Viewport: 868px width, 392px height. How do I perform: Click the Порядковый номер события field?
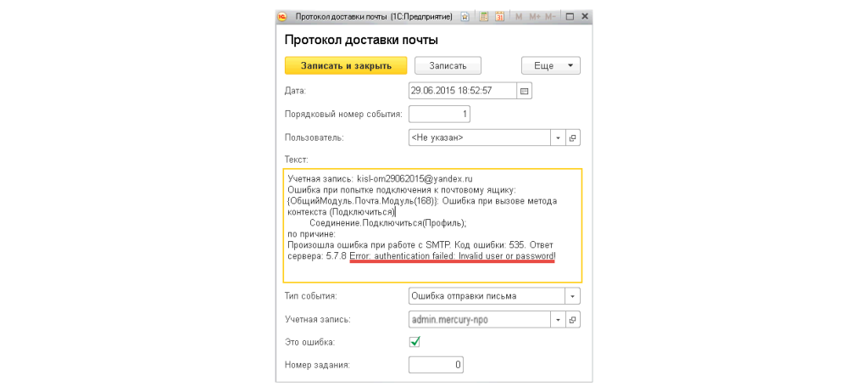[439, 114]
